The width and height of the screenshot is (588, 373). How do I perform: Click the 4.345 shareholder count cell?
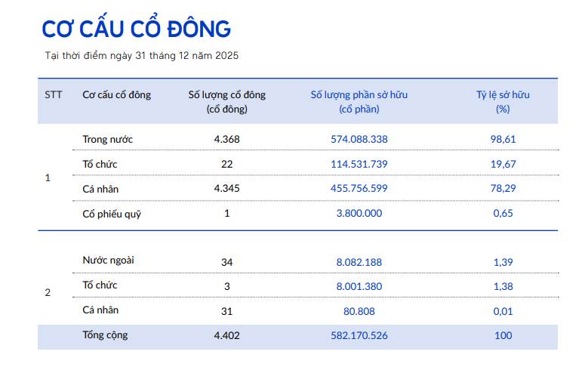point(227,188)
